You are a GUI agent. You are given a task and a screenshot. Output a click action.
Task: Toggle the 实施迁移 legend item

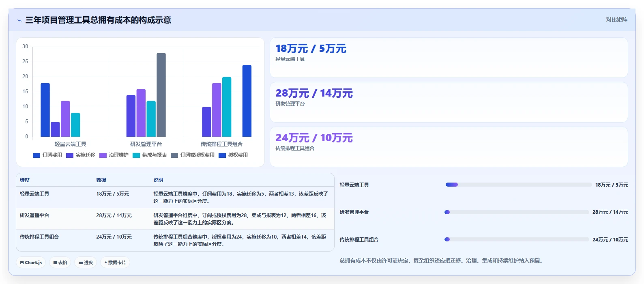81,155
